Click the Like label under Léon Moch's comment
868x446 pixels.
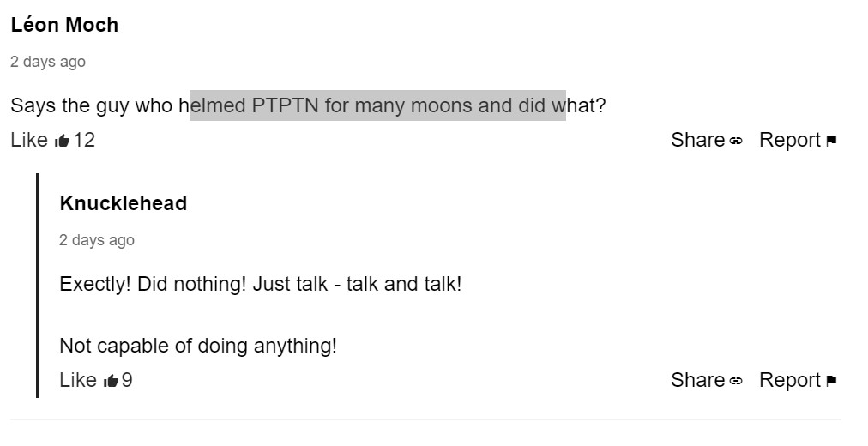point(29,140)
